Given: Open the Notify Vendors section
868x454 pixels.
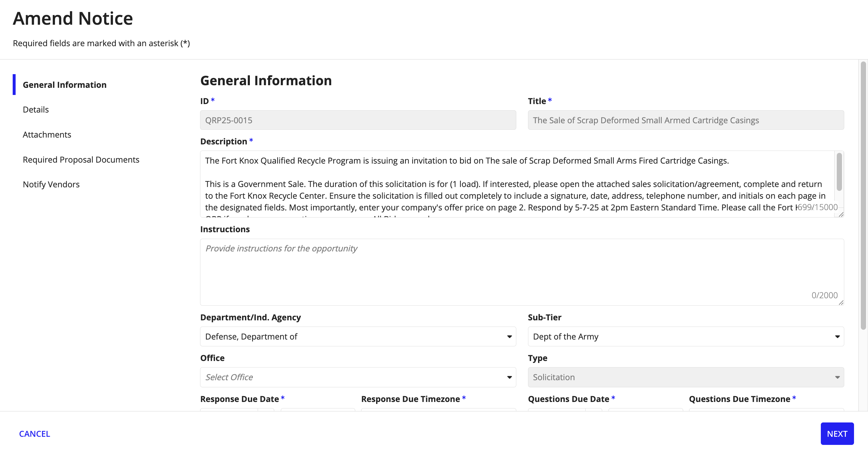Looking at the screenshot, I should [x=51, y=184].
